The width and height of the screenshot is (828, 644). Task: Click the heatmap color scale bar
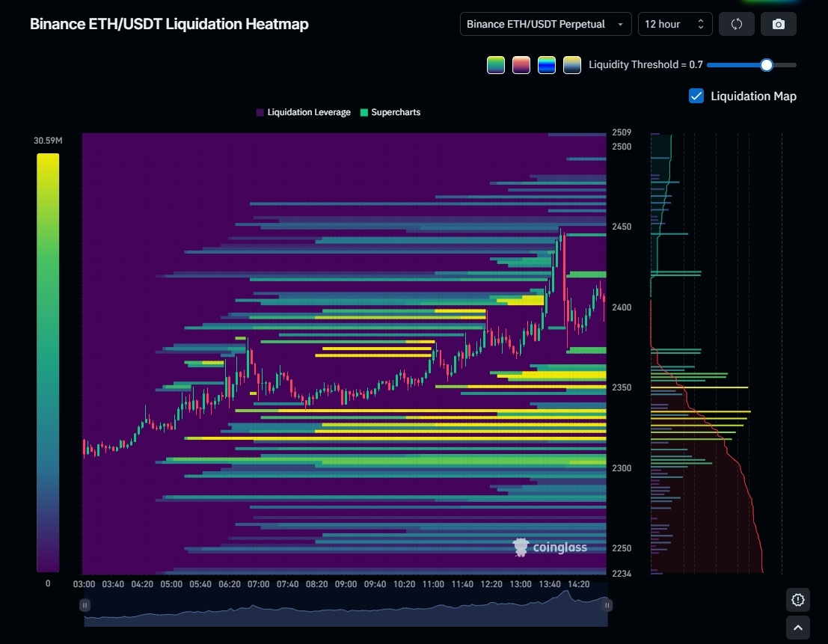point(48,362)
